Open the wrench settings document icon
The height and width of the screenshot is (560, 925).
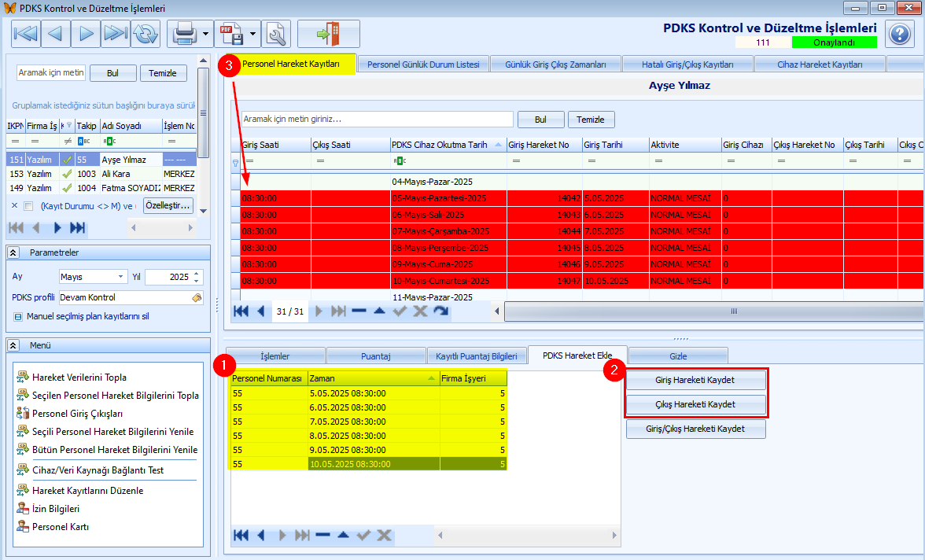click(x=276, y=34)
